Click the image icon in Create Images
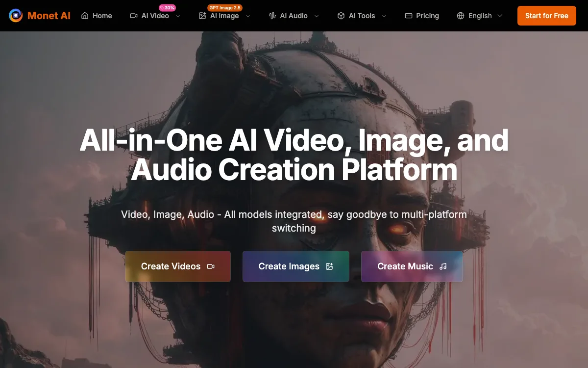588x368 pixels. tap(329, 266)
